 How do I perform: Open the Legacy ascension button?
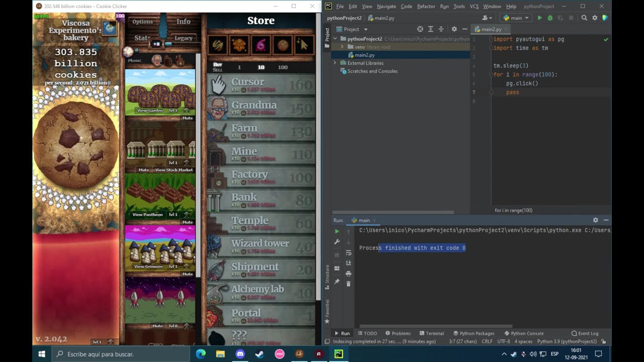click(183, 38)
